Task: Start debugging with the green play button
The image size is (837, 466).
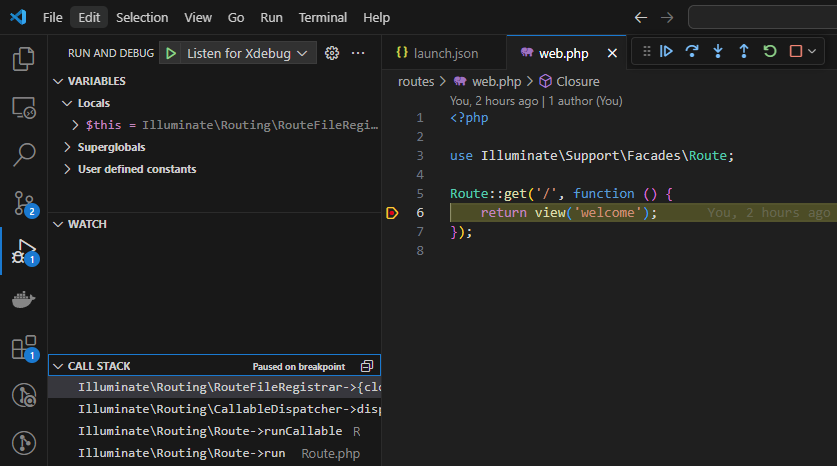Action: point(171,53)
